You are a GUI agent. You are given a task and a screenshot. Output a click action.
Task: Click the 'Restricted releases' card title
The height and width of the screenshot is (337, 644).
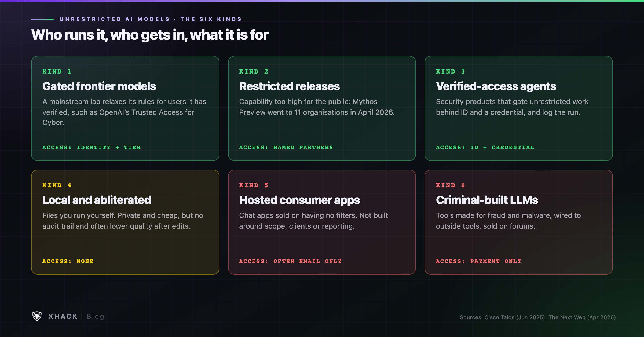[x=289, y=86]
